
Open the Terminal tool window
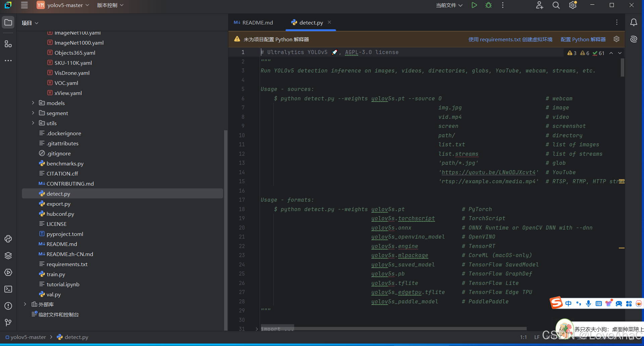pyautogui.click(x=8, y=289)
